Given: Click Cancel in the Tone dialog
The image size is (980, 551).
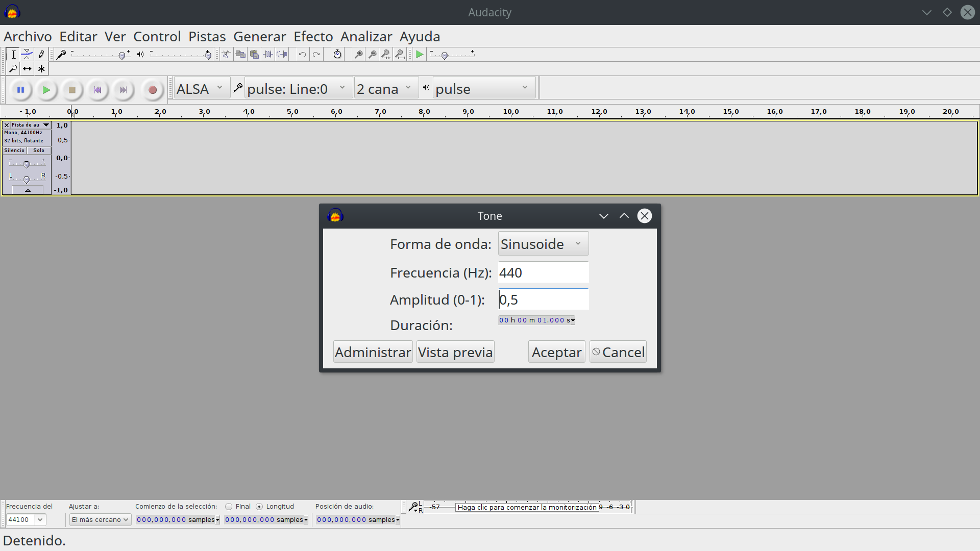Looking at the screenshot, I should pos(618,352).
